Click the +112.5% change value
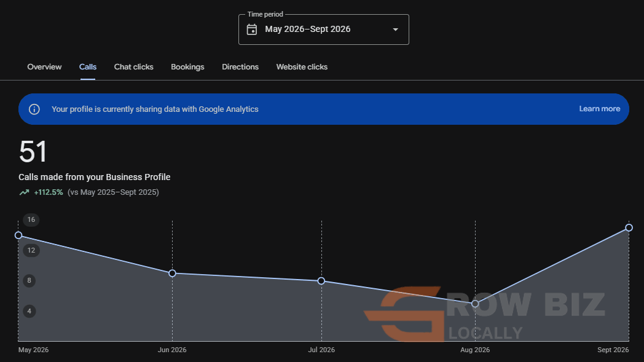Viewport: 644px width, 362px height. pos(49,192)
